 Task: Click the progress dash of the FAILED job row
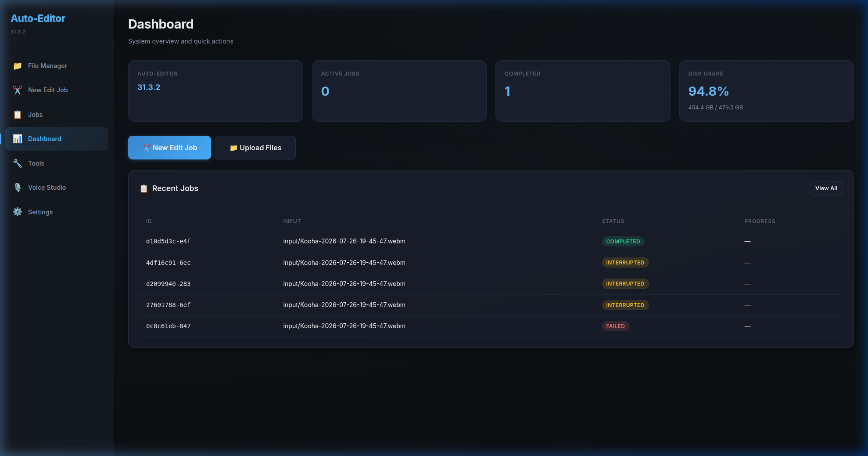[747, 326]
